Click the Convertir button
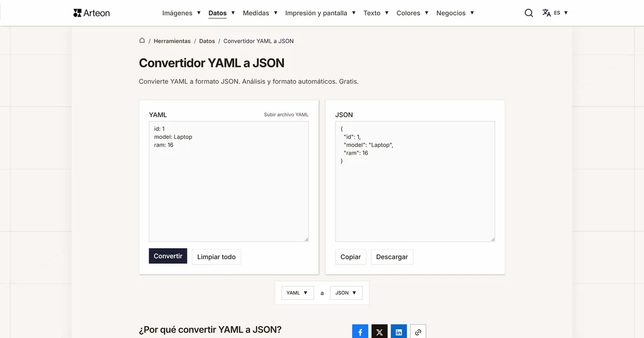The image size is (644, 338). 168,256
